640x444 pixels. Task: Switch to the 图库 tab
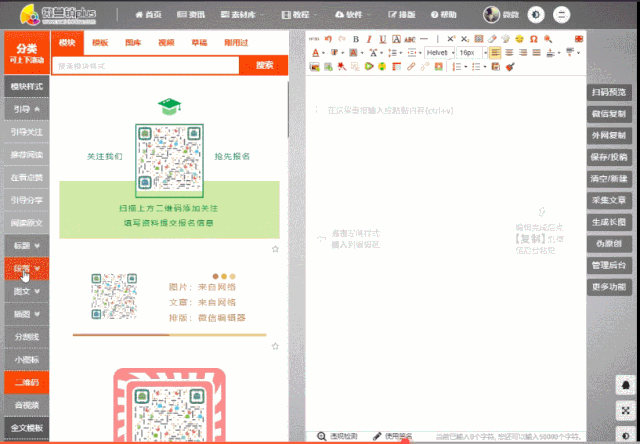[133, 42]
